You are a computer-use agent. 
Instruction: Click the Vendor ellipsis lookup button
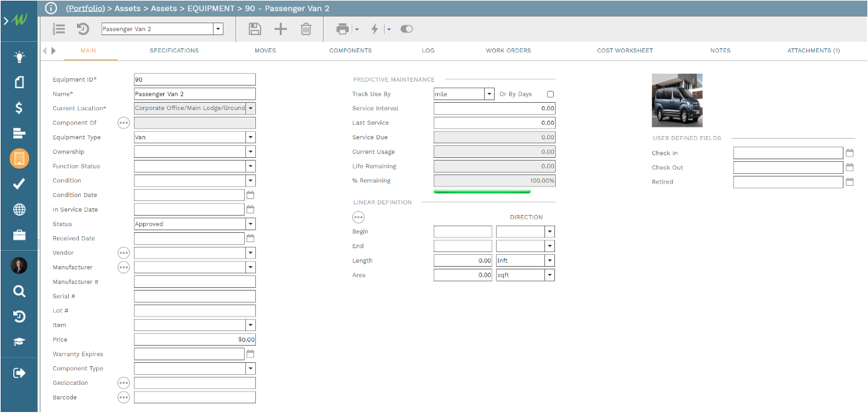pos(123,253)
